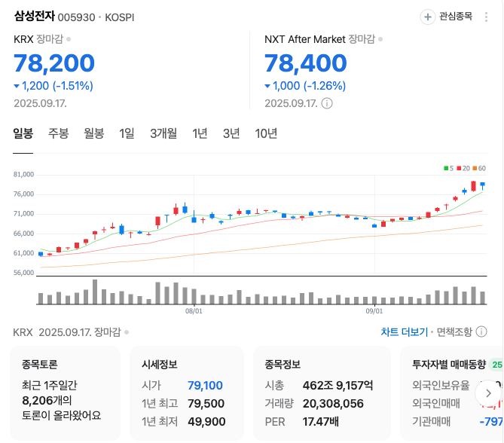Click the 09/01 date marker on chart axis
This screenshot has height=443, width=504.
pyautogui.click(x=374, y=311)
